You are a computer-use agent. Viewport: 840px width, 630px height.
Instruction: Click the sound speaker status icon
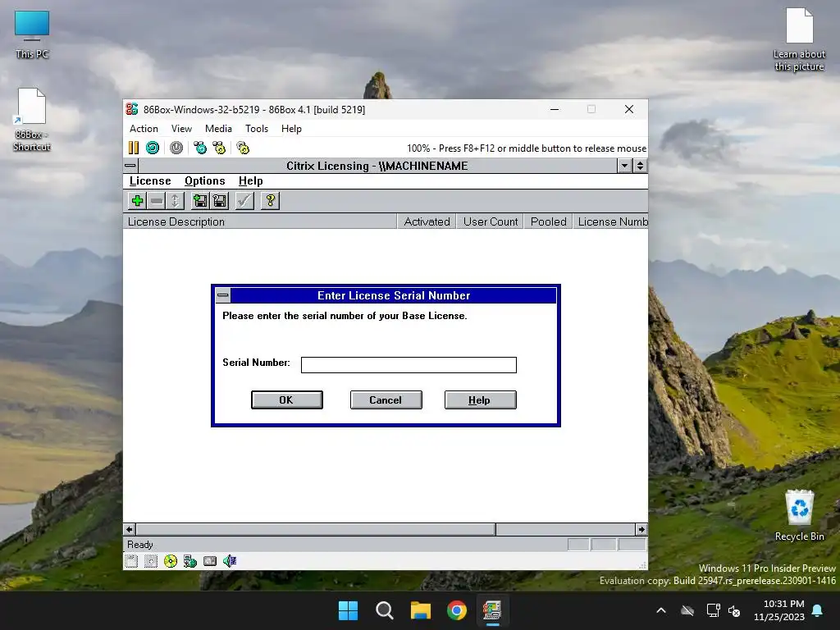point(230,561)
